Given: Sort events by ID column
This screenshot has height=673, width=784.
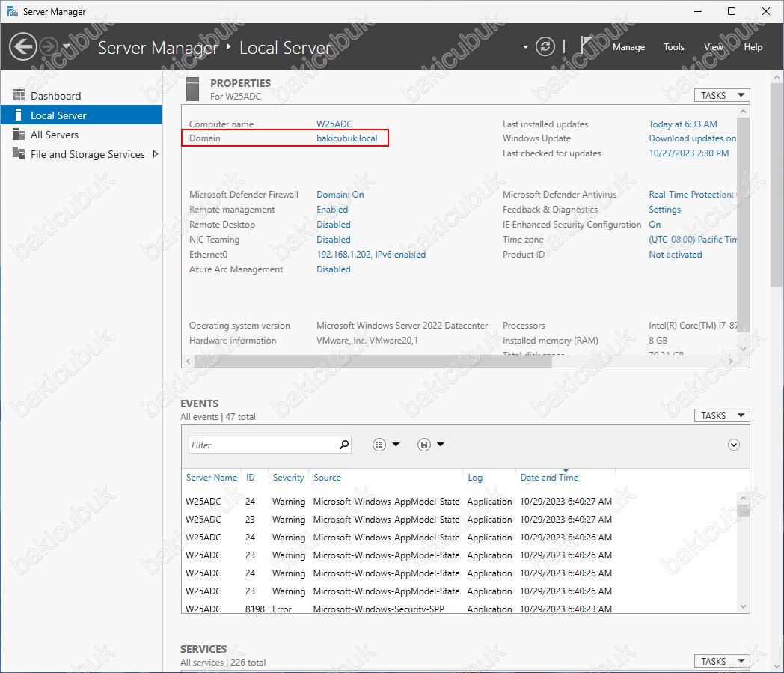Looking at the screenshot, I should [x=251, y=478].
